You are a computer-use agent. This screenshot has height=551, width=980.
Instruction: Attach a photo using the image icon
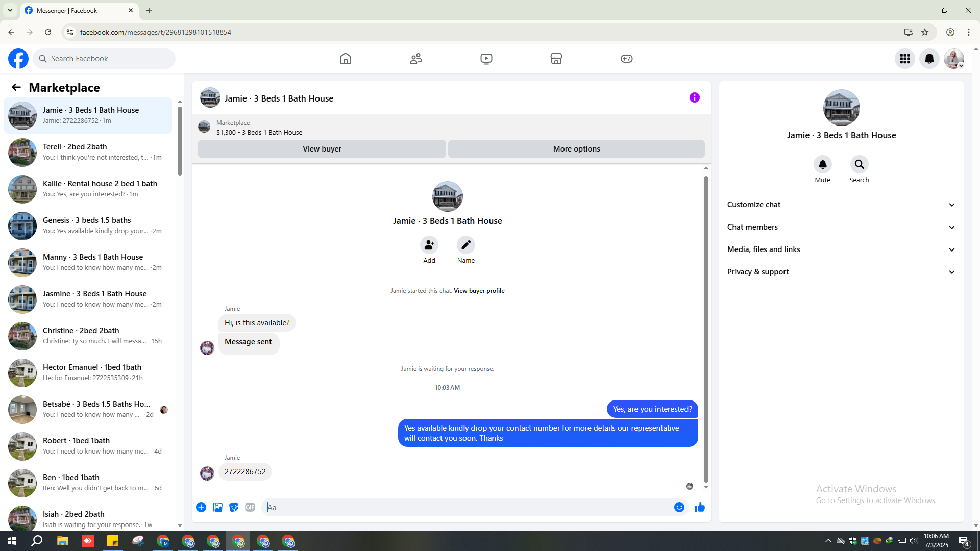(x=217, y=507)
